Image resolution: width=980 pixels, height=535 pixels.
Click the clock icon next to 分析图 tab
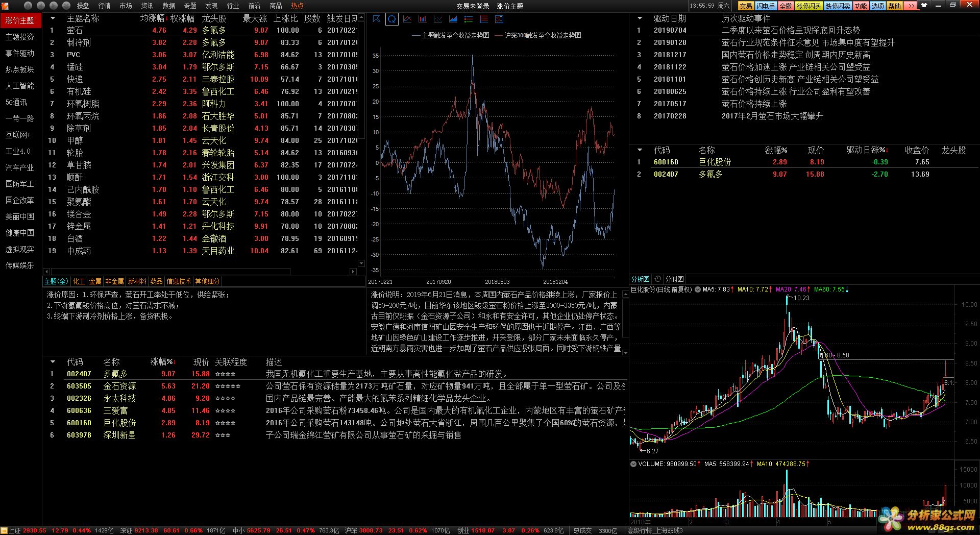[x=658, y=279]
